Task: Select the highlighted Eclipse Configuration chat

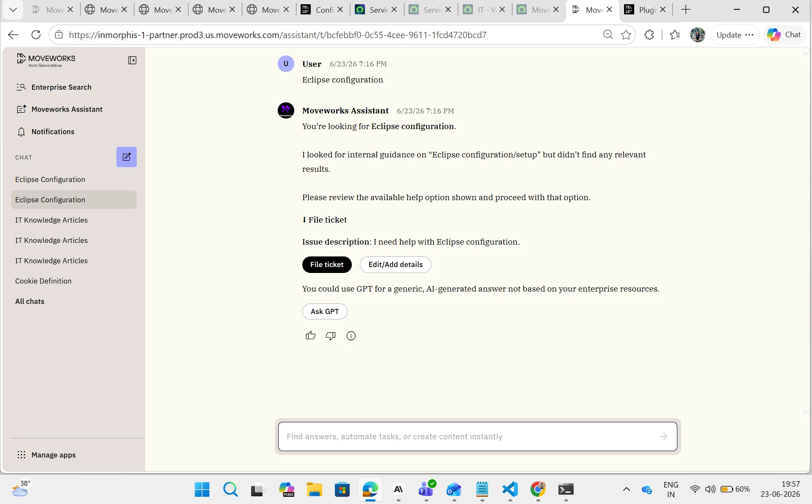Action: pyautogui.click(x=74, y=200)
